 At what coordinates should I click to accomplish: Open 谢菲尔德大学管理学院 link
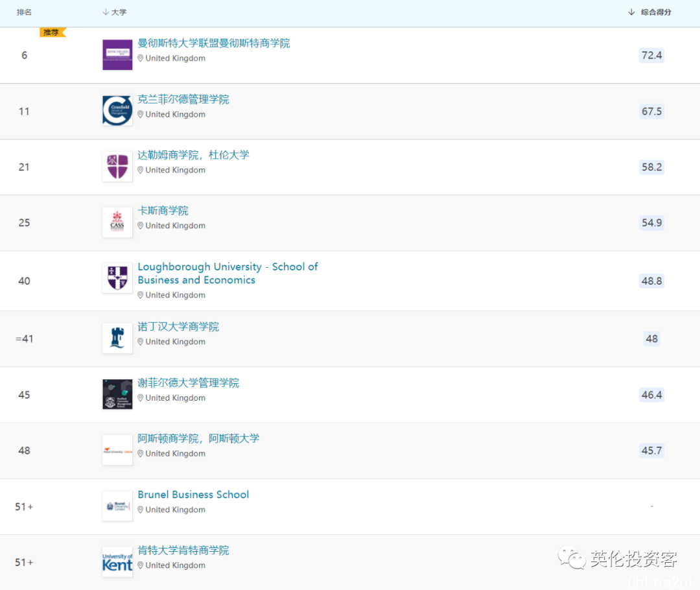click(189, 383)
